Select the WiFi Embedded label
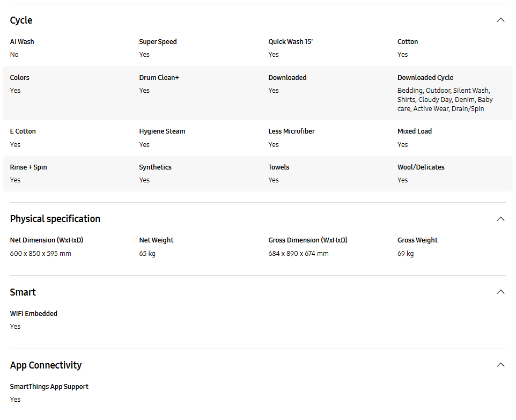Viewport: 516px width, 420px height. pyautogui.click(x=34, y=314)
